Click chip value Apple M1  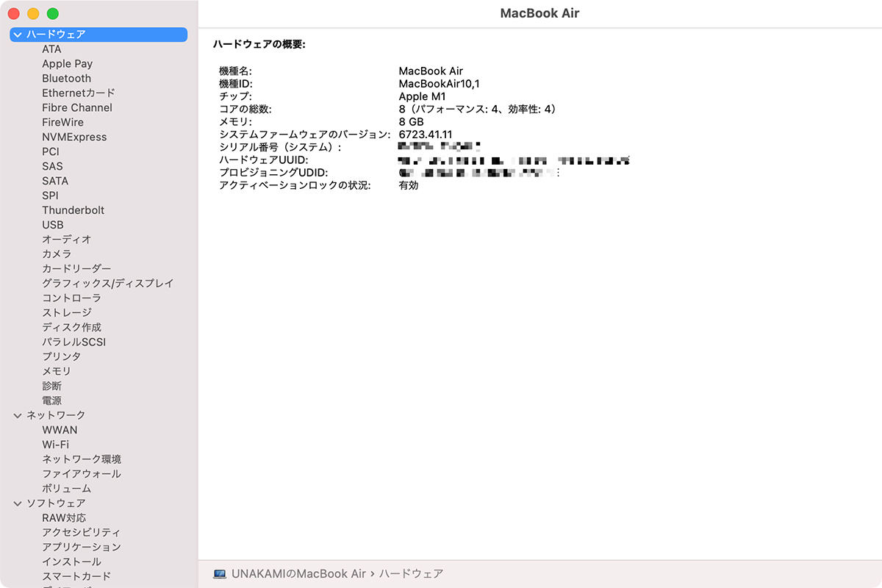coord(422,97)
